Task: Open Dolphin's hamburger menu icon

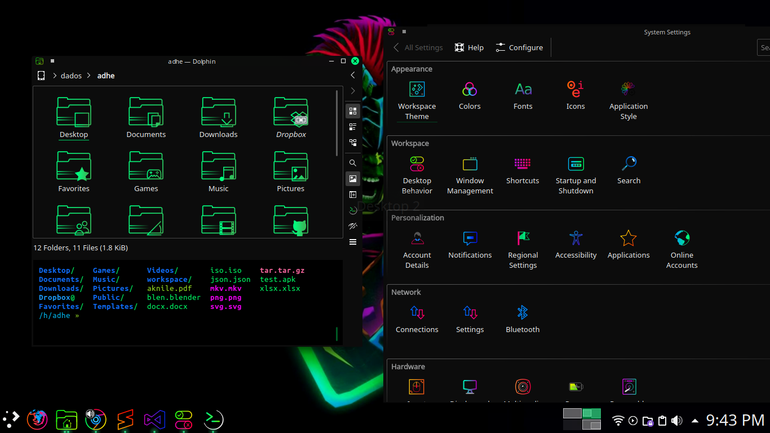Action: pyautogui.click(x=353, y=242)
